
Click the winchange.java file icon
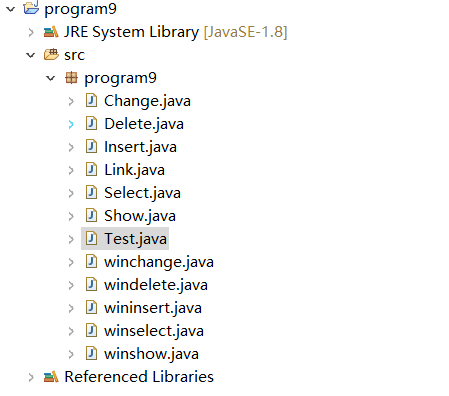coord(91,261)
